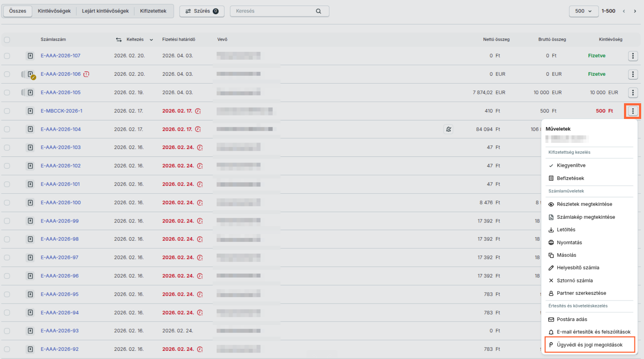Select the checkbox for invoice E-AAA-2026-100
Image resolution: width=644 pixels, height=359 pixels.
pos(7,203)
